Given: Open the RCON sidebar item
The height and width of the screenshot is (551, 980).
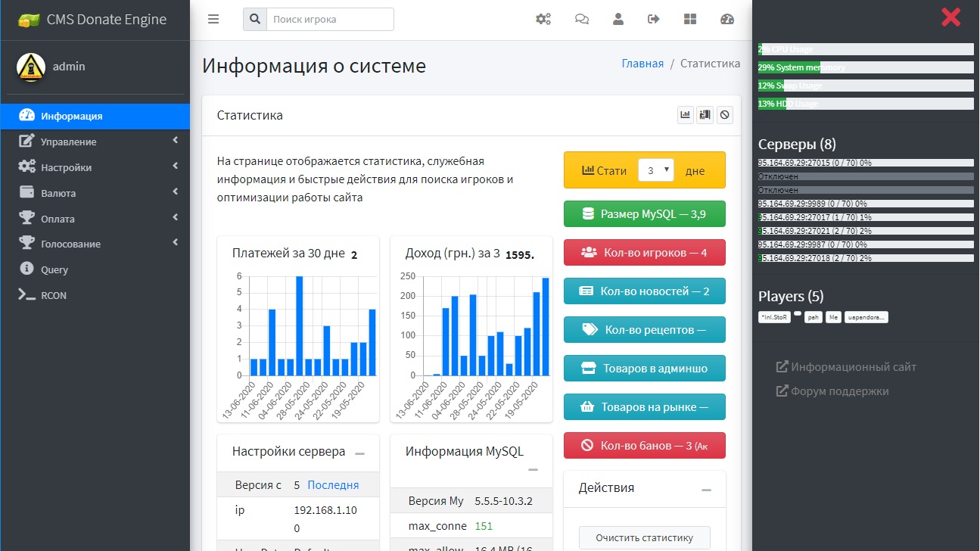Looking at the screenshot, I should pyautogui.click(x=54, y=295).
